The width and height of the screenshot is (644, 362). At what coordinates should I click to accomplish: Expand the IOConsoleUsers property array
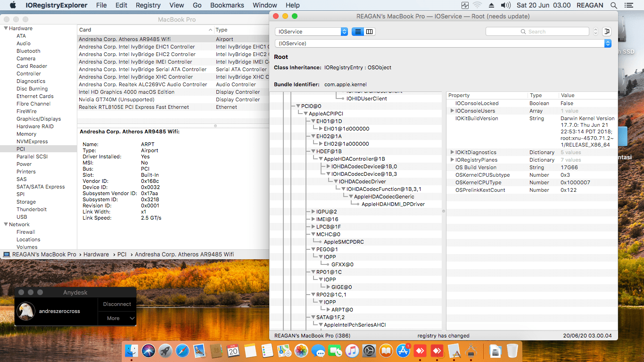click(x=452, y=111)
